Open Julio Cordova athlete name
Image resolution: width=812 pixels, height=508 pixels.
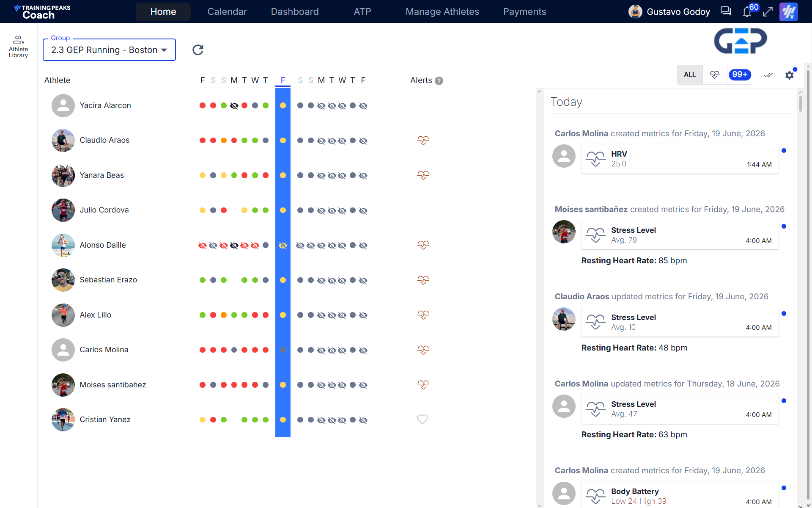104,210
